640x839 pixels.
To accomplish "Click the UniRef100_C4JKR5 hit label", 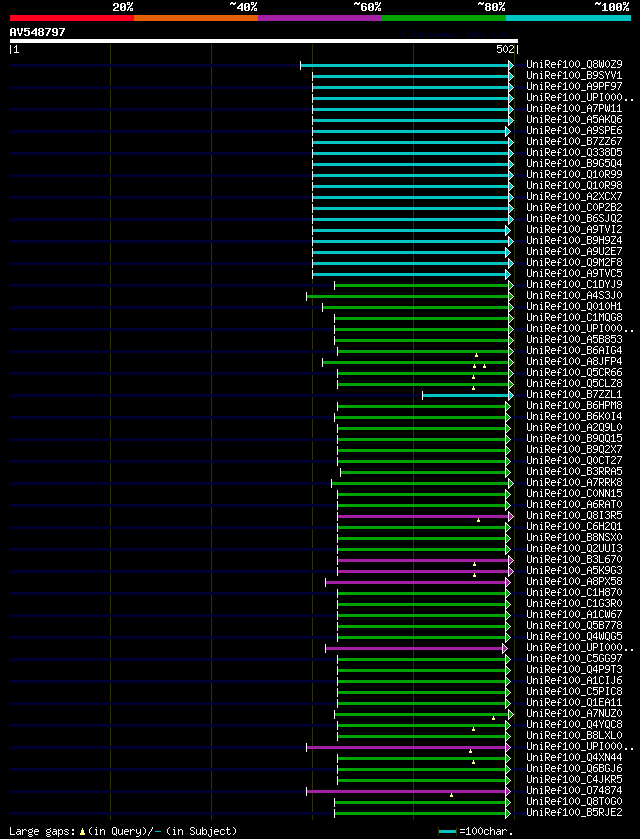I will point(574,780).
